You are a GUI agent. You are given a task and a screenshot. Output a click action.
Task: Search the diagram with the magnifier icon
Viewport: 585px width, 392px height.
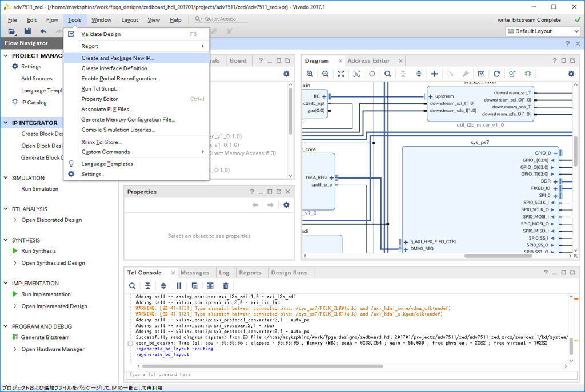[x=388, y=74]
